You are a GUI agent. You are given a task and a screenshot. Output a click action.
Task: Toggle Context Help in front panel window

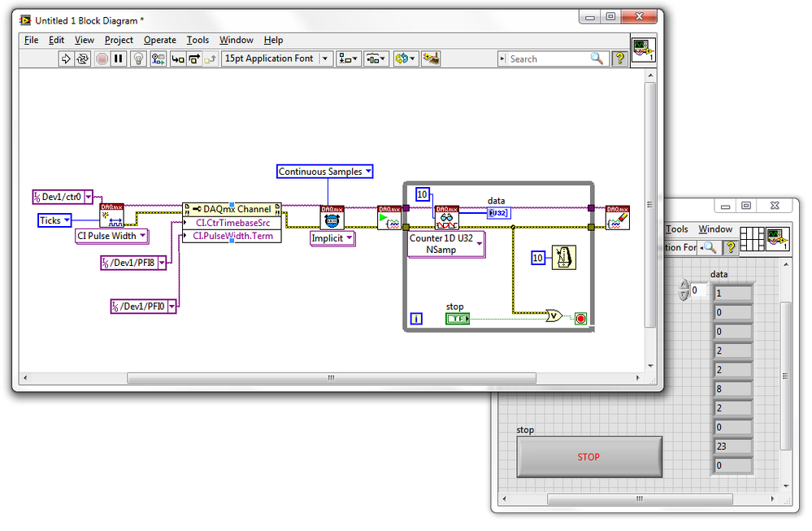click(730, 248)
